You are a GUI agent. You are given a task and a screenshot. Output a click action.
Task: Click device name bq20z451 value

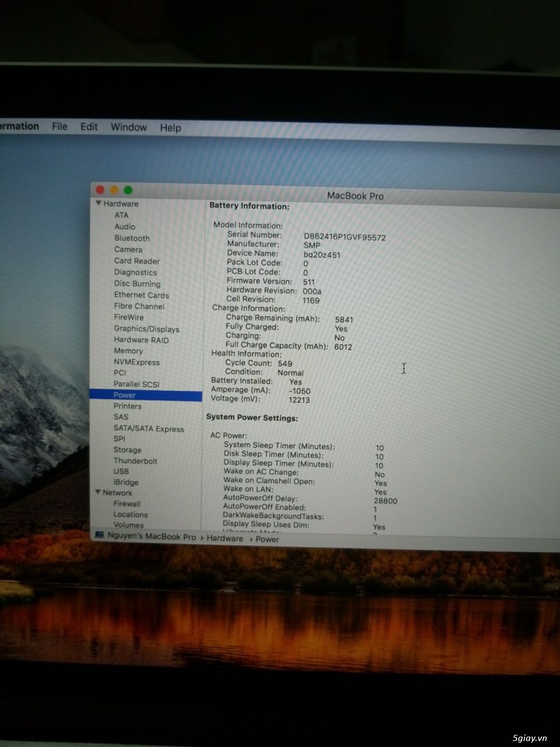tap(322, 255)
